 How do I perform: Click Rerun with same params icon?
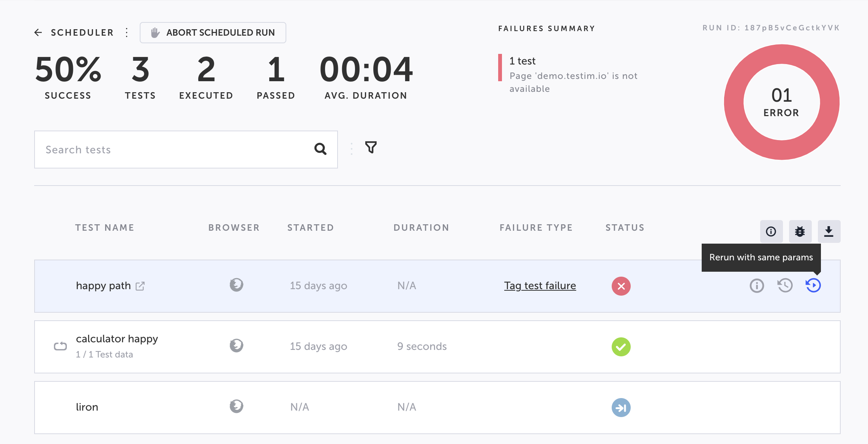(813, 286)
